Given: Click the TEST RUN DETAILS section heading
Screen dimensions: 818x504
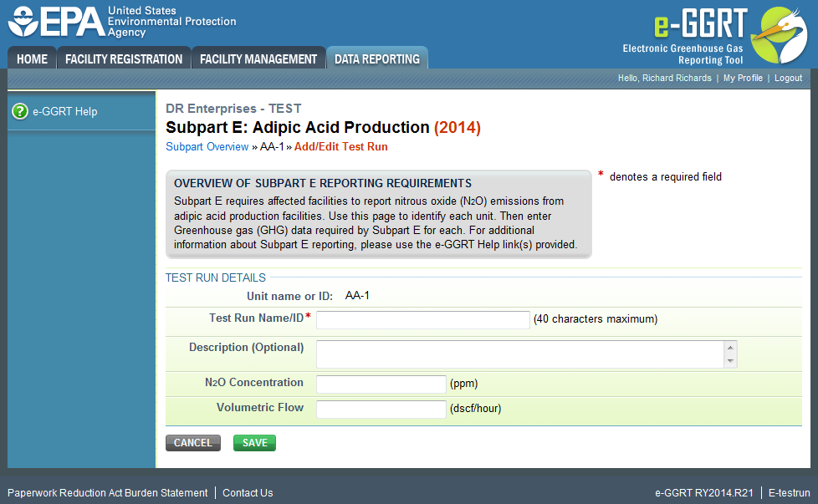Looking at the screenshot, I should (216, 277).
